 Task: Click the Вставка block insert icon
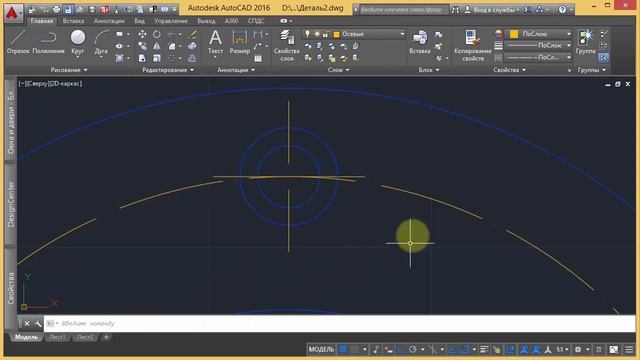pyautogui.click(x=420, y=42)
